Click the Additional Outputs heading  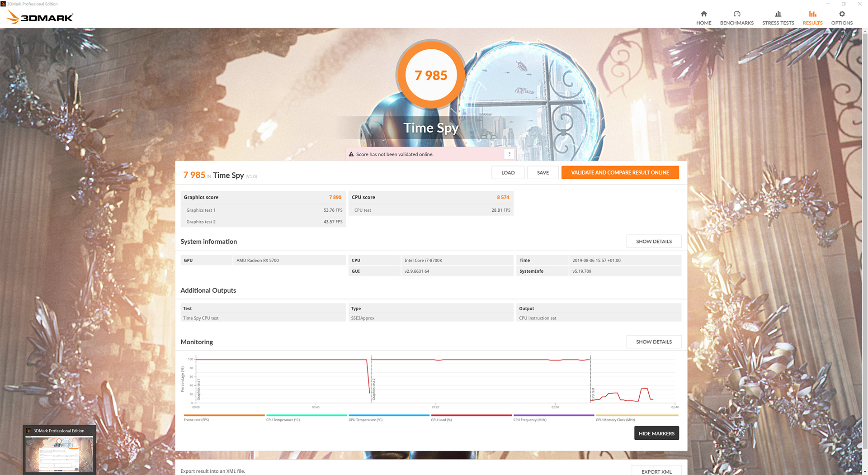(208, 290)
